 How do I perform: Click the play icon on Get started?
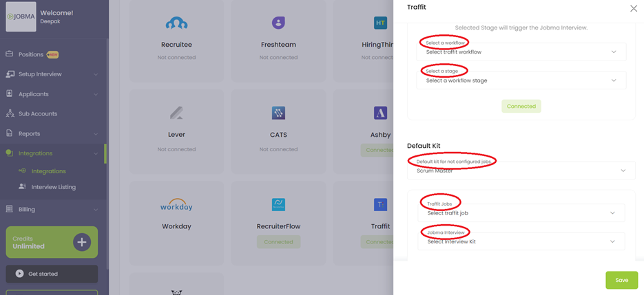pyautogui.click(x=19, y=274)
